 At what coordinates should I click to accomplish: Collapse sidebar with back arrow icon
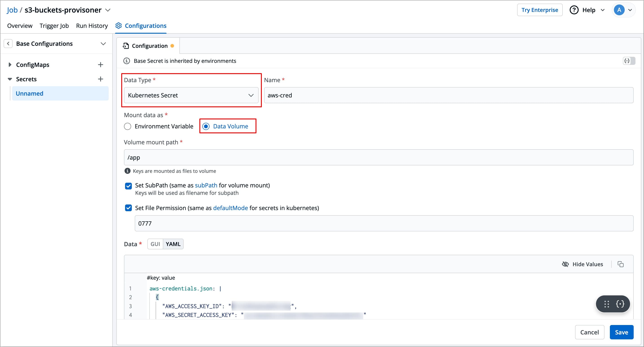[8, 44]
